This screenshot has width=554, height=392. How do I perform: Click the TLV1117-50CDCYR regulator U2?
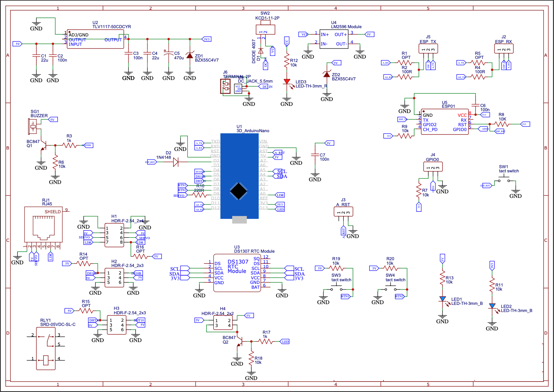[x=95, y=39]
